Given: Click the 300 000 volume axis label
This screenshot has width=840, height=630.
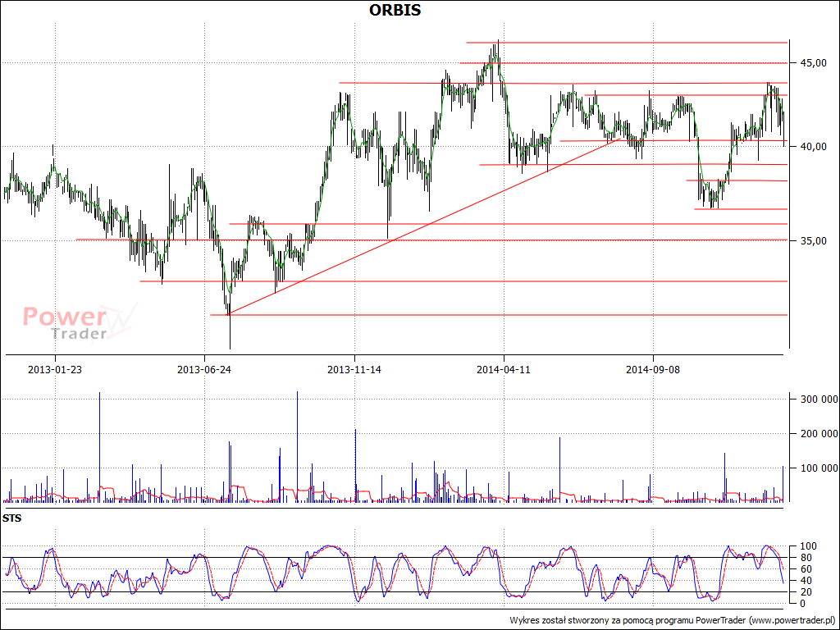Looking at the screenshot, I should pos(819,399).
